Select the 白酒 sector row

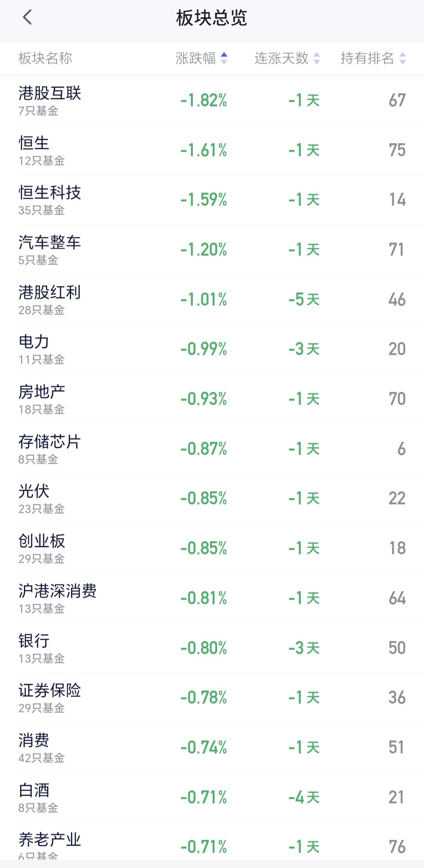212,797
